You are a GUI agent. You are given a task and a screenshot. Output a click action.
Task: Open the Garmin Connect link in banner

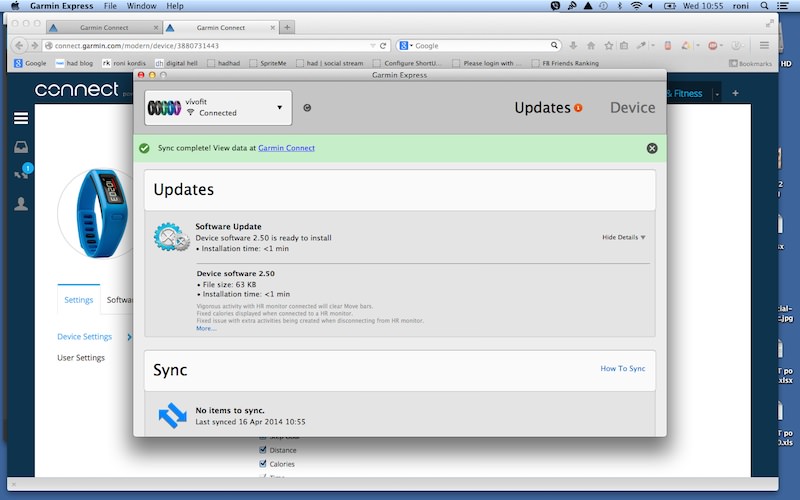[x=286, y=148]
